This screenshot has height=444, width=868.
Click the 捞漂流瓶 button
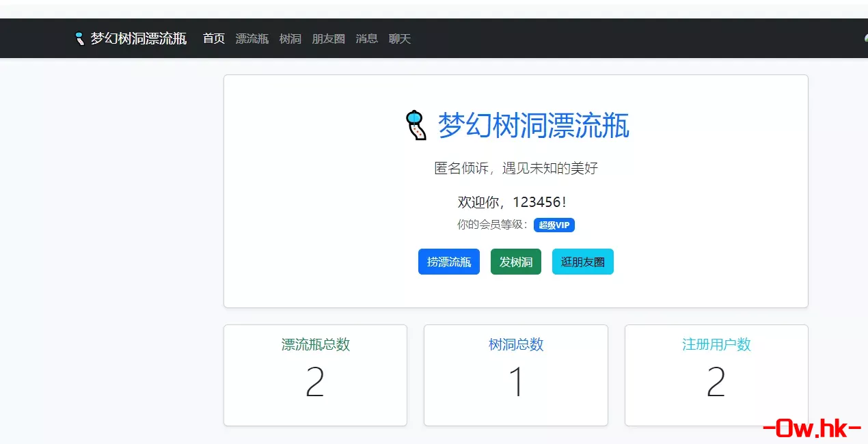coord(448,262)
